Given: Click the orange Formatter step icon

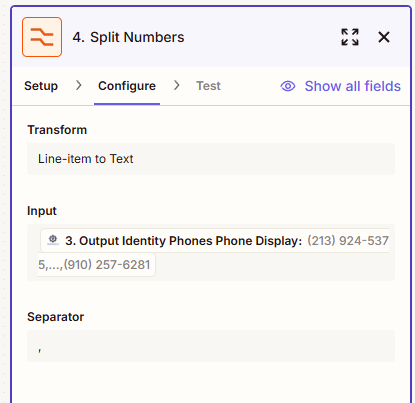Looking at the screenshot, I should 42,37.
